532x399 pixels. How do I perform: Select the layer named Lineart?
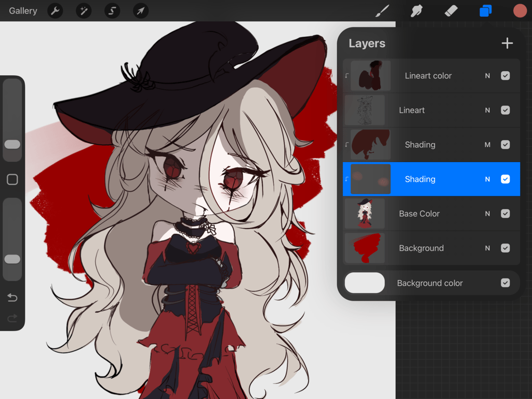(x=411, y=110)
